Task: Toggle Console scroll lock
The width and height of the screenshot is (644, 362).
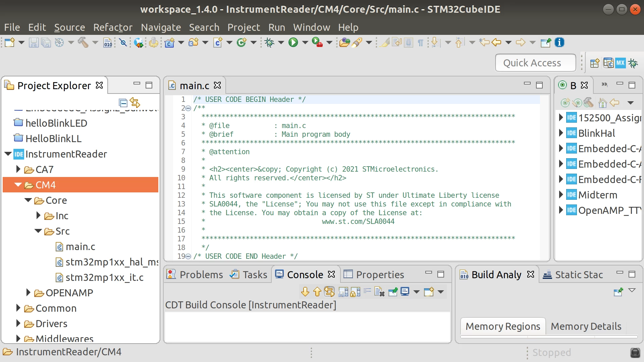Action: click(355, 292)
